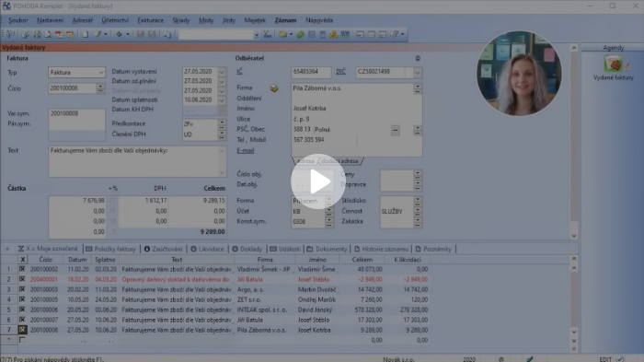Click inside the Text description field
This screenshot has width=644, height=362.
tap(137, 162)
